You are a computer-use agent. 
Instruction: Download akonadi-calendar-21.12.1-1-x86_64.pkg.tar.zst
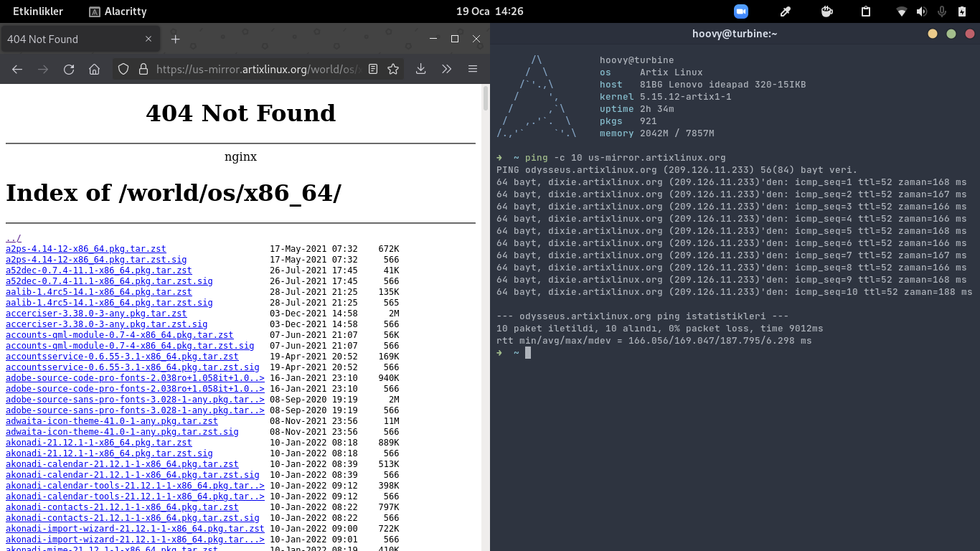122,464
